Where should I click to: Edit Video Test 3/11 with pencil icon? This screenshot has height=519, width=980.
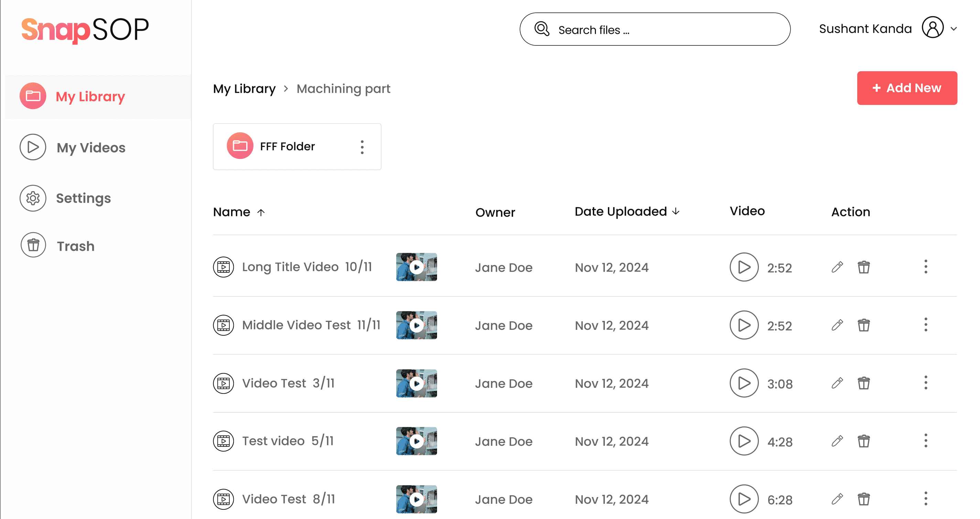[837, 383]
